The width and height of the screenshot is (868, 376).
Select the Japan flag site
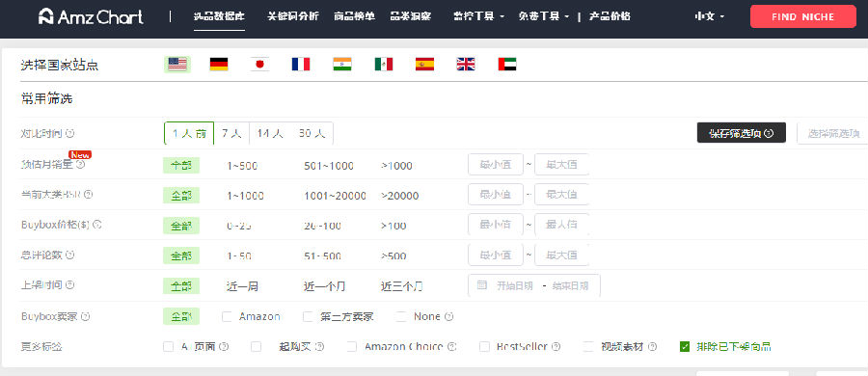tap(259, 65)
